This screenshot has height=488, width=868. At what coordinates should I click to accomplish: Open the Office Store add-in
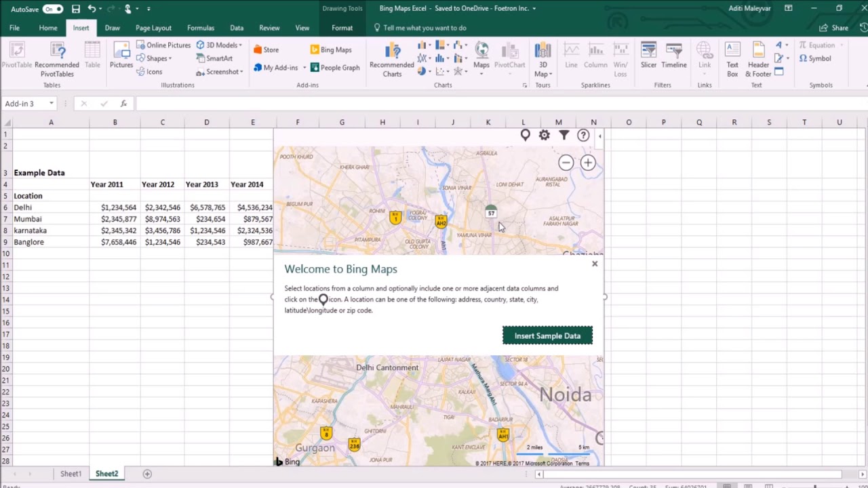(x=266, y=49)
